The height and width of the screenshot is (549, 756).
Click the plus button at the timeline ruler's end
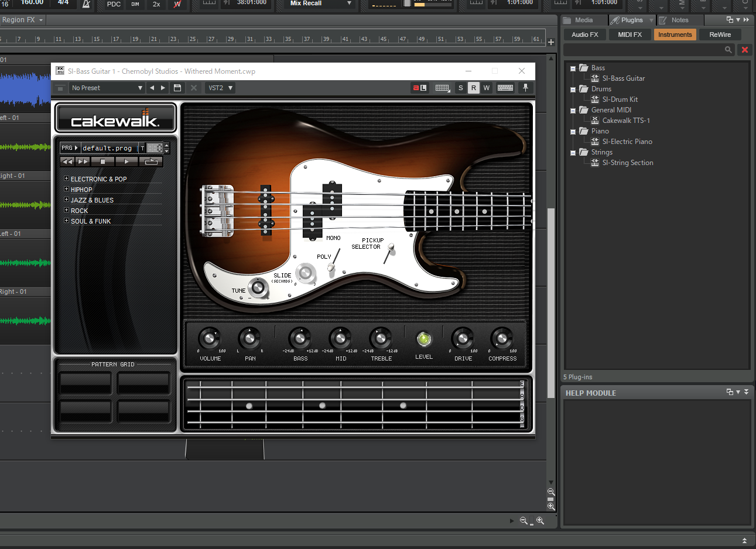551,42
